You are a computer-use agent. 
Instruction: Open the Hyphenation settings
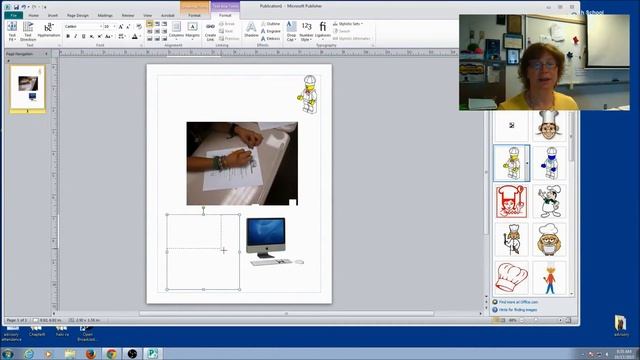coord(49,30)
